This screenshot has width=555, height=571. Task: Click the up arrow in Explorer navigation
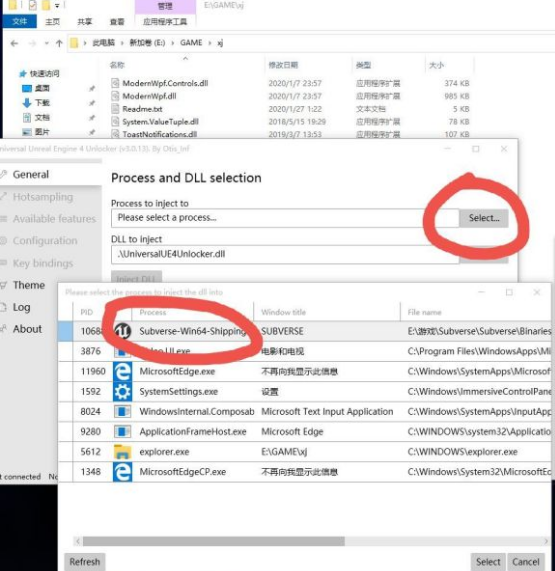(x=59, y=43)
